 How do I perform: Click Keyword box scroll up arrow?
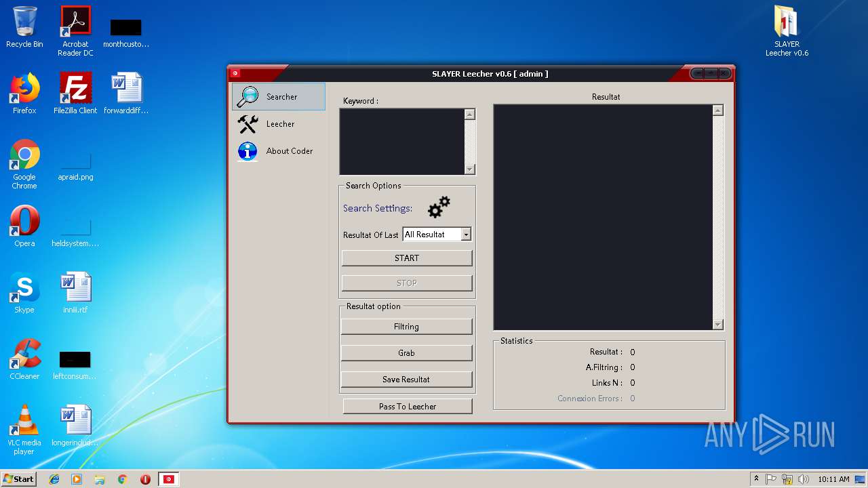pyautogui.click(x=470, y=115)
